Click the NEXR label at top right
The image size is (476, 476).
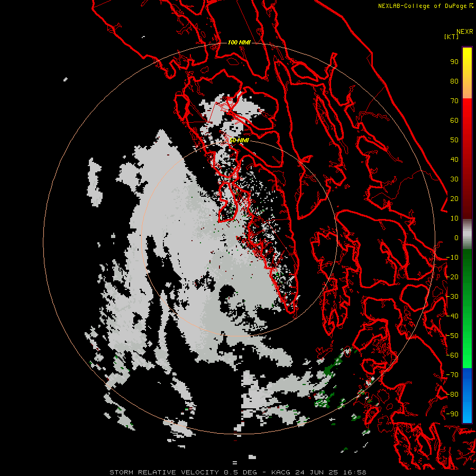tap(465, 32)
